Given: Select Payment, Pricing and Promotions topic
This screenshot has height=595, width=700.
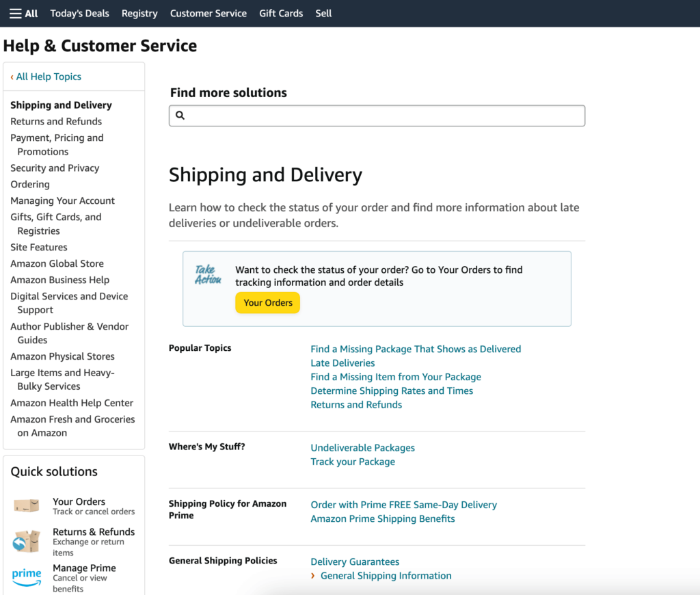Looking at the screenshot, I should coord(57,145).
